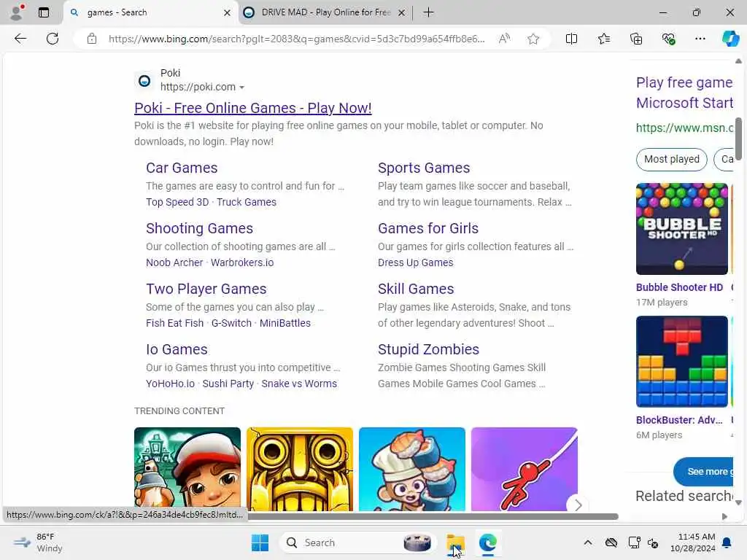Open Noob Archer sublink
This screenshot has height=560, width=747.
pyautogui.click(x=174, y=262)
